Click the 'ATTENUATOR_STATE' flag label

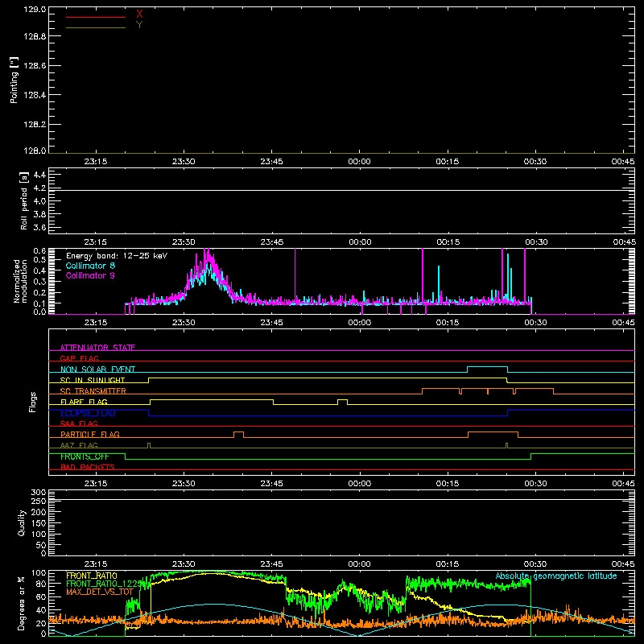(x=97, y=348)
